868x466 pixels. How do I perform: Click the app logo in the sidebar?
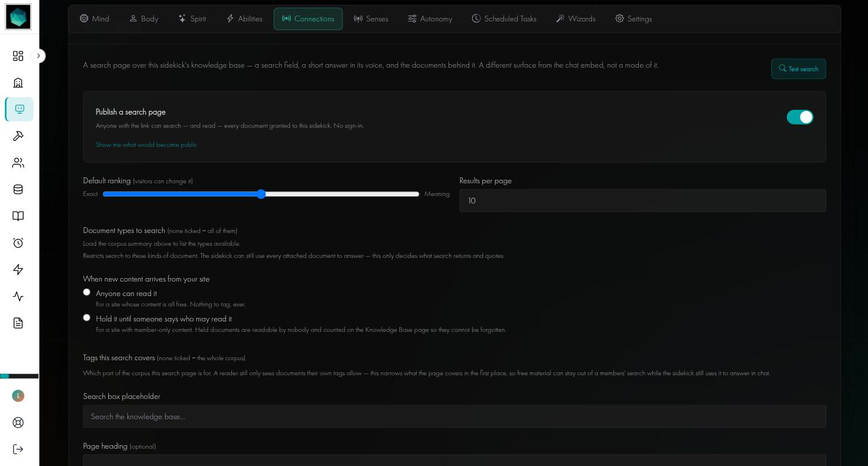tap(18, 17)
